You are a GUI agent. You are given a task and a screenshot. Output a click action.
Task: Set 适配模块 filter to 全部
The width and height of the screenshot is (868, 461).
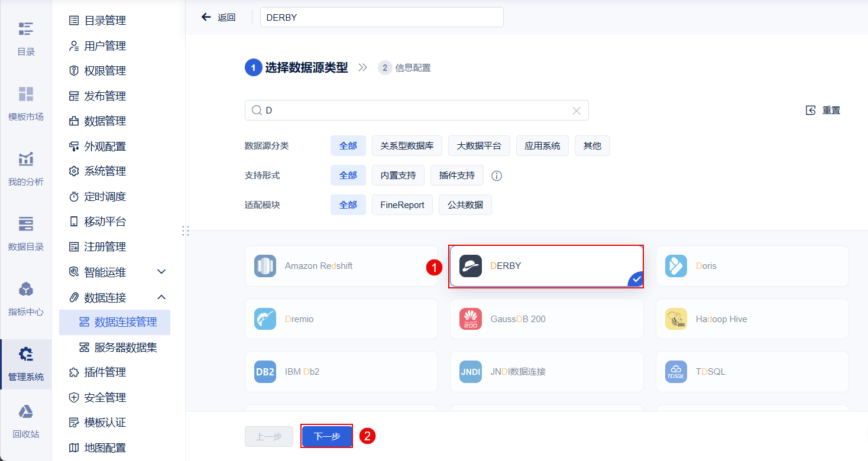tap(348, 204)
